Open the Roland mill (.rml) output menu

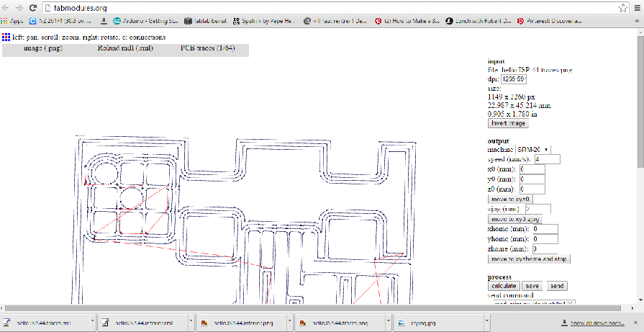(x=125, y=48)
